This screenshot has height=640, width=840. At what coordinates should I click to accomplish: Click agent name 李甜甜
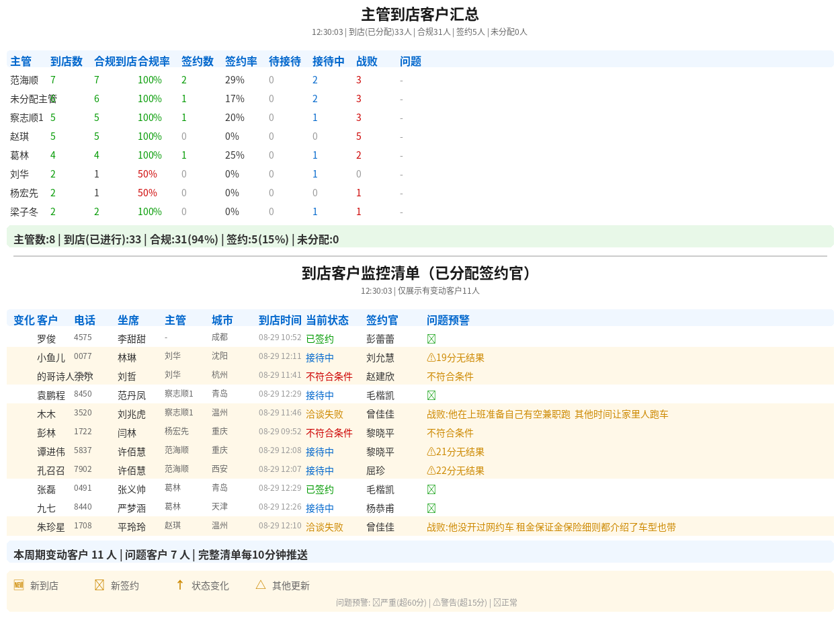click(132, 339)
